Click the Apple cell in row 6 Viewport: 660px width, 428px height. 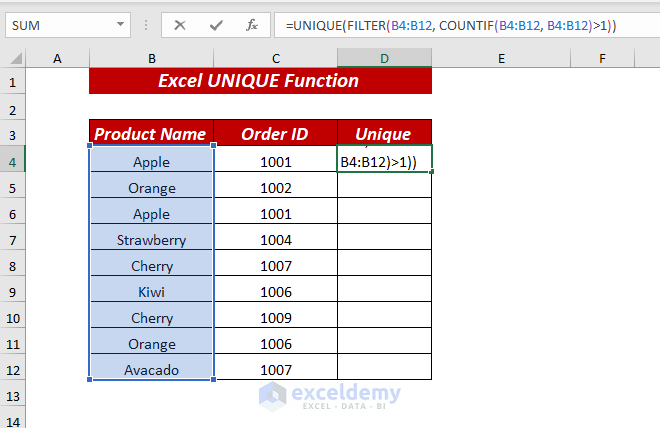pyautogui.click(x=151, y=211)
